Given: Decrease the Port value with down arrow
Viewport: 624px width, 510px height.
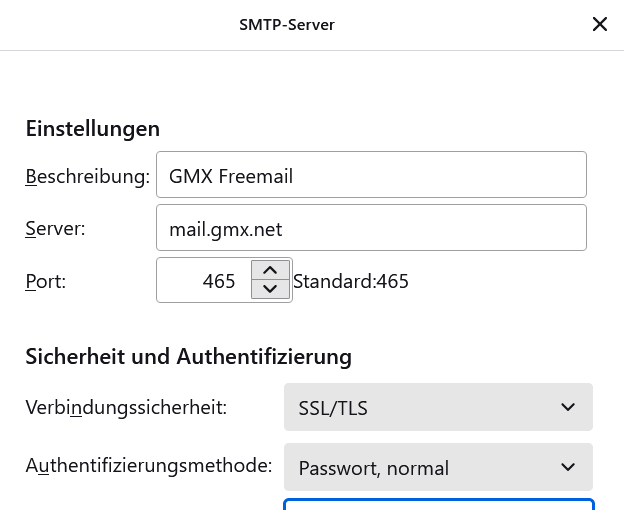Looking at the screenshot, I should (269, 290).
